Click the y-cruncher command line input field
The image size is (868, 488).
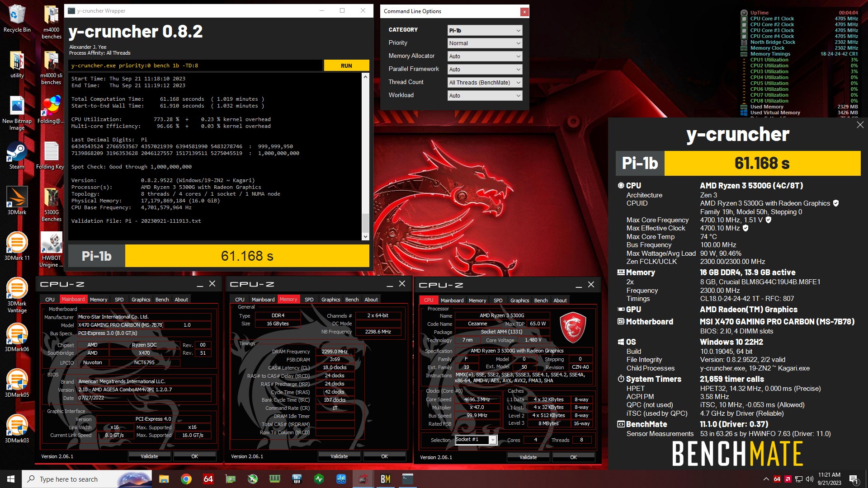(195, 66)
